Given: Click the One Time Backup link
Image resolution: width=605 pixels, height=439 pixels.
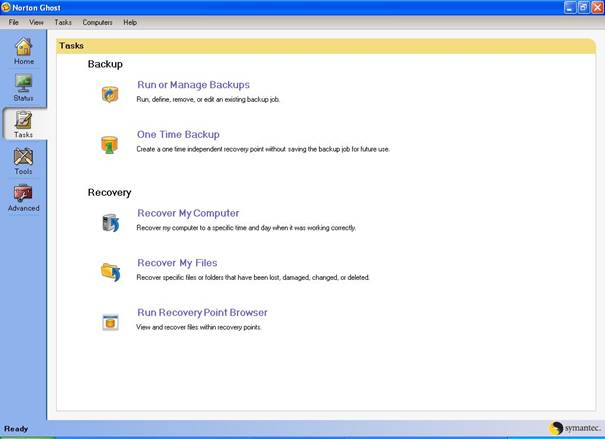Looking at the screenshot, I should (178, 134).
